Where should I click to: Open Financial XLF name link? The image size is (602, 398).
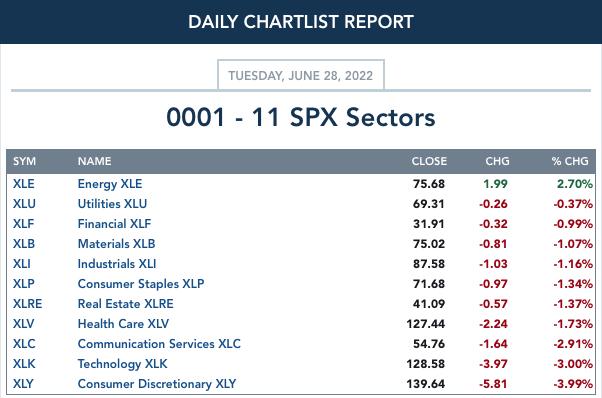114,224
